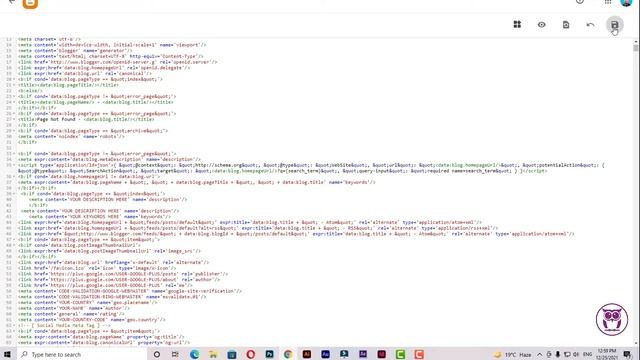This screenshot has height=360, width=640.
Task: Click the hreflang 'x-default' link line
Action: (113, 262)
